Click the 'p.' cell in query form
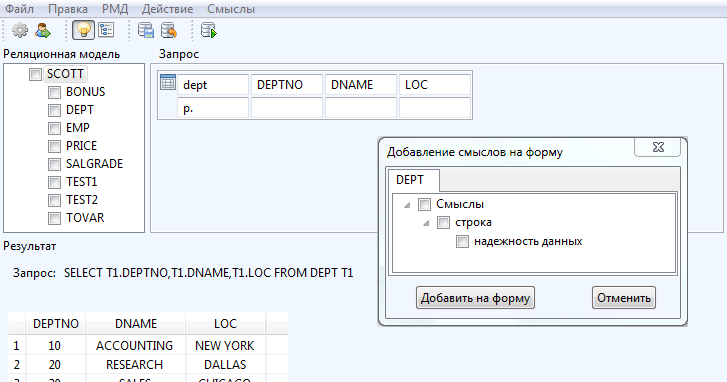The width and height of the screenshot is (727, 382). [213, 108]
